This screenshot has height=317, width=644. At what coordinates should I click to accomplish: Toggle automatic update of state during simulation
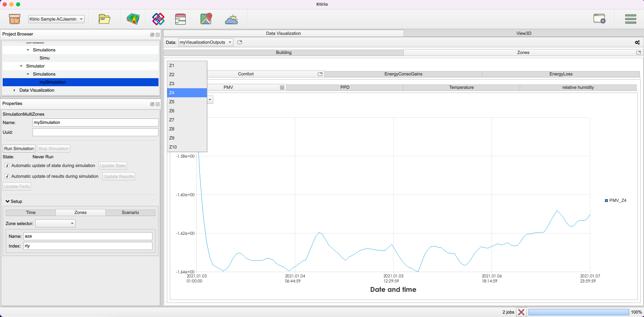click(x=7, y=166)
